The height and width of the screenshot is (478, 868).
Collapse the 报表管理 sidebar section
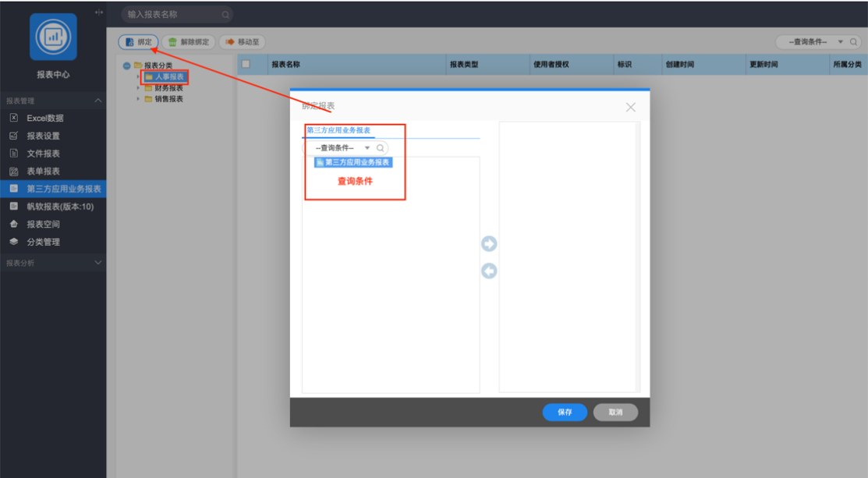pos(97,101)
